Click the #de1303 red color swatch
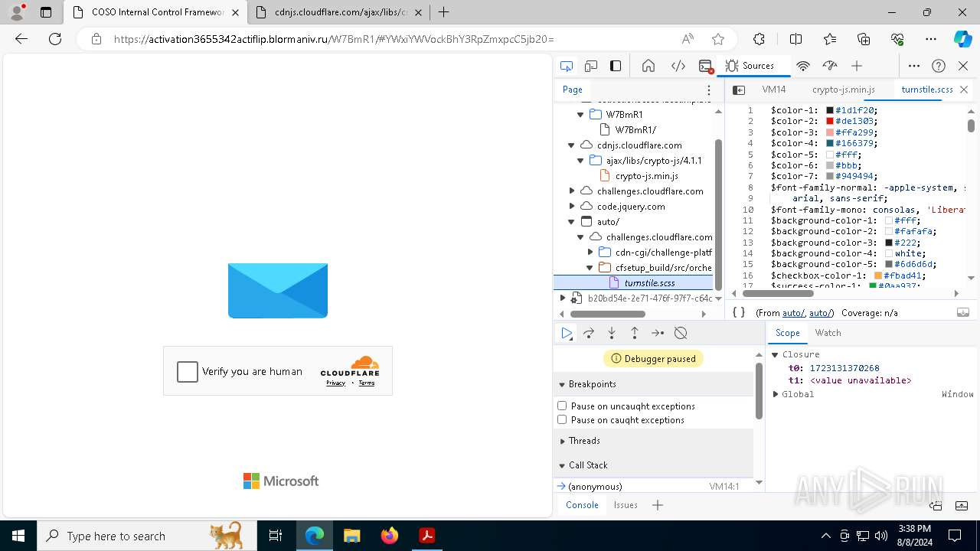 pyautogui.click(x=830, y=121)
